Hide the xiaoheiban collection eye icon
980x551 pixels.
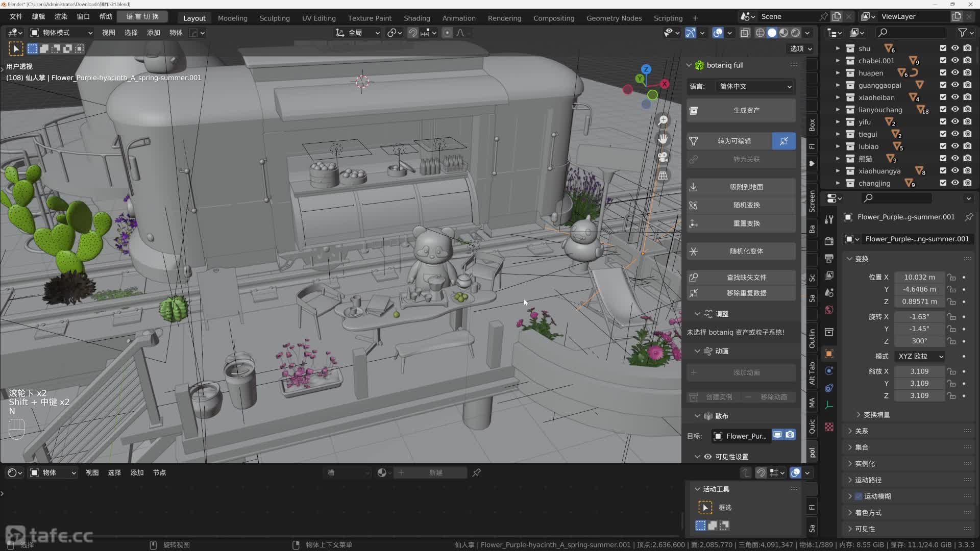pos(955,97)
